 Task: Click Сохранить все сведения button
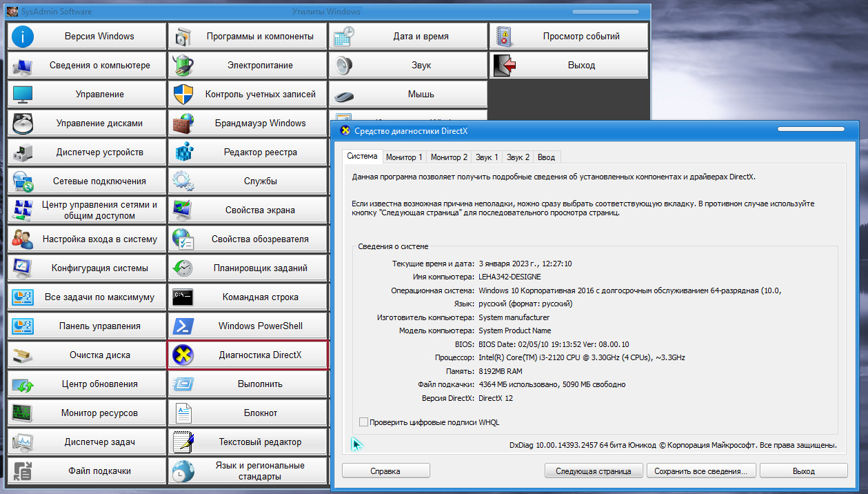tap(700, 471)
